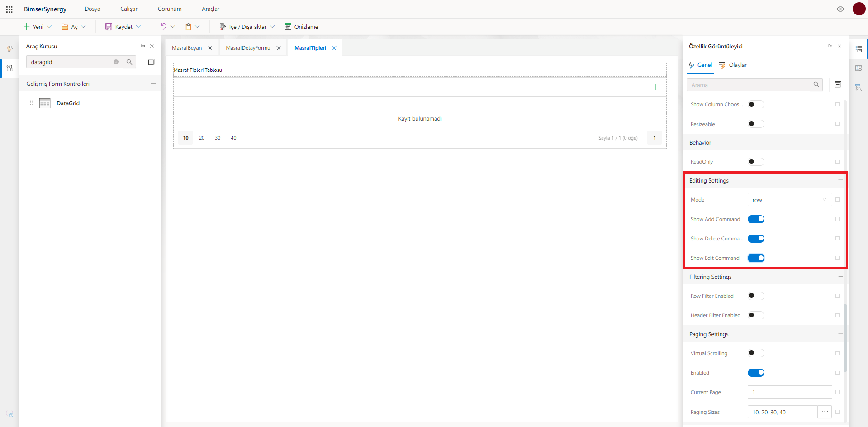Pin the Araç Kutusu panel

[142, 46]
